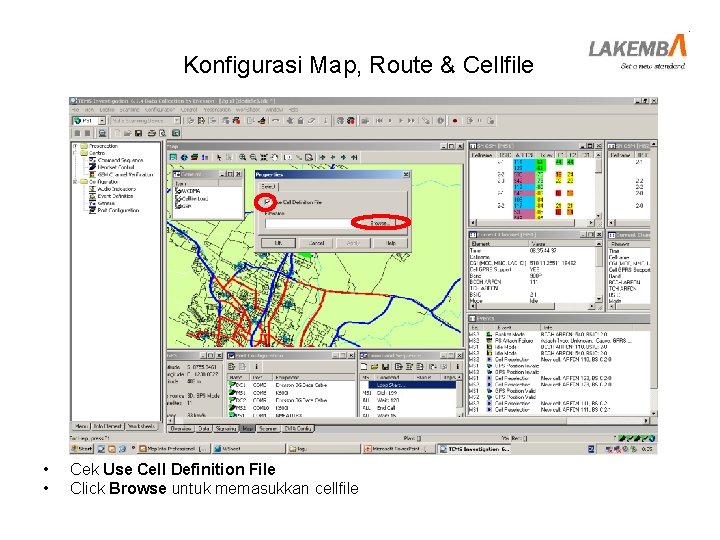Select the Cellfile load row in layer list
This screenshot has width=720, height=540.
[x=192, y=198]
